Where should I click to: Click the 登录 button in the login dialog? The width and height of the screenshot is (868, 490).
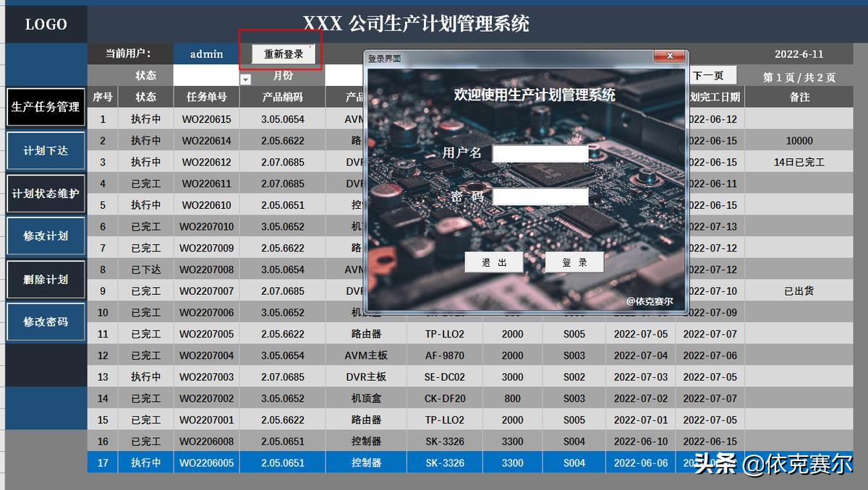tap(575, 262)
